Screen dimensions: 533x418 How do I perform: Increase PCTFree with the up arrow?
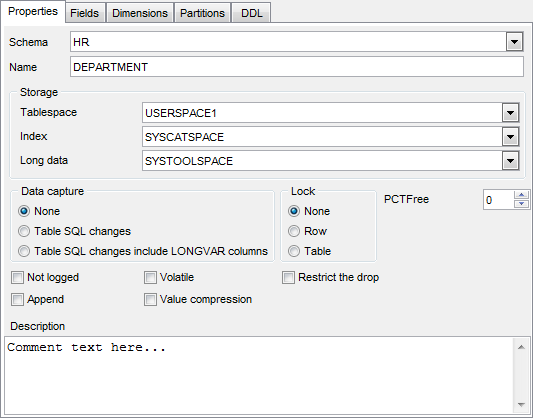(x=521, y=195)
